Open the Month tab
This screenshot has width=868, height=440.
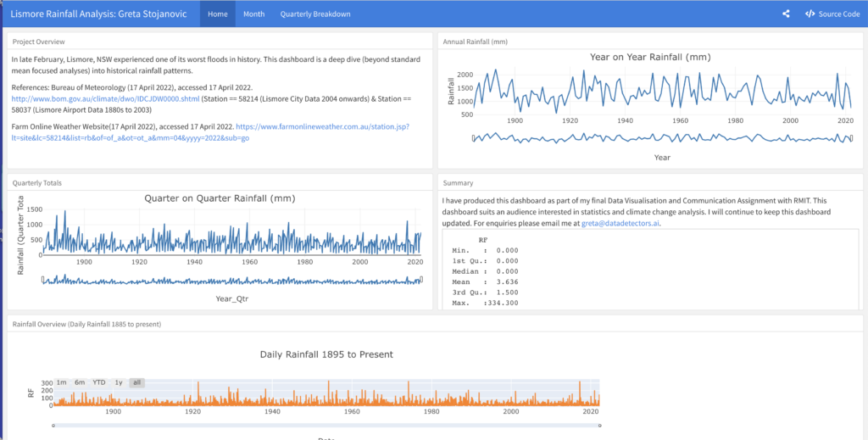point(253,14)
